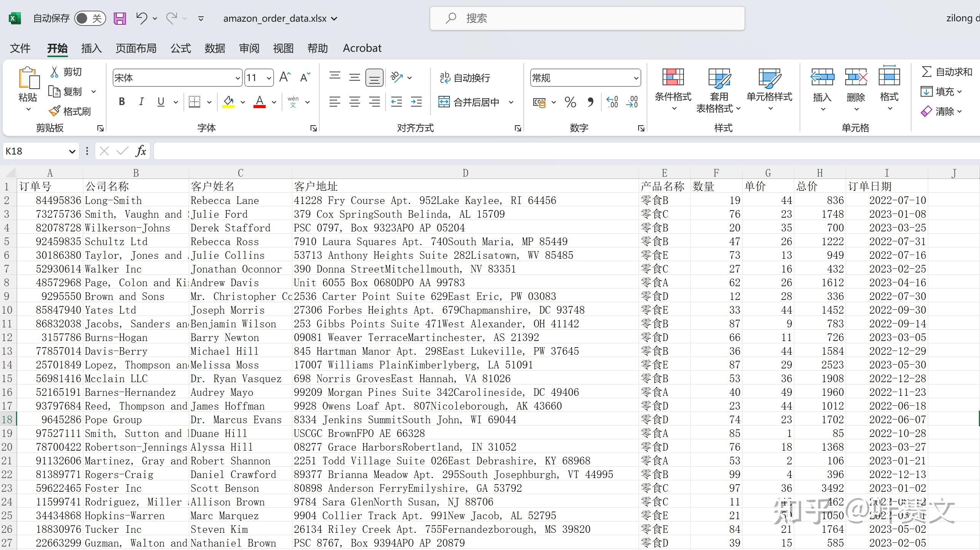Viewport: 980px width, 550px height.
Task: Switch to the 审阅 Review tab
Action: pyautogui.click(x=249, y=48)
